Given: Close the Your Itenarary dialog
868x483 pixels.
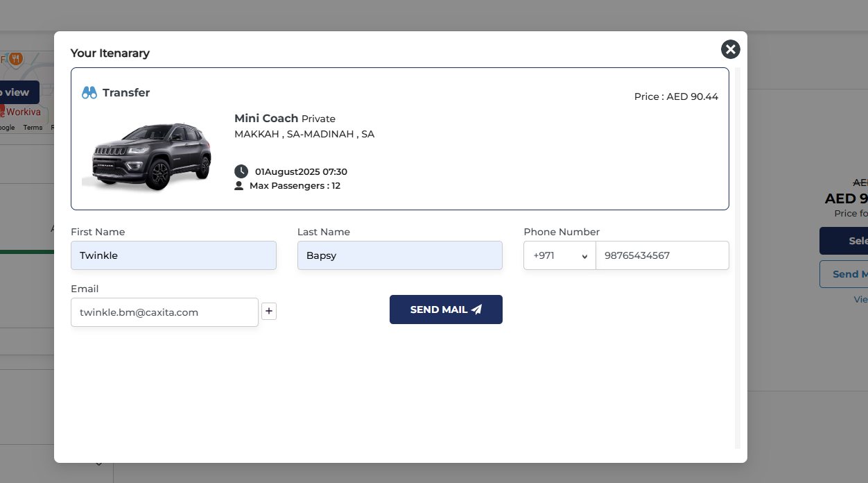Looking at the screenshot, I should (730, 49).
